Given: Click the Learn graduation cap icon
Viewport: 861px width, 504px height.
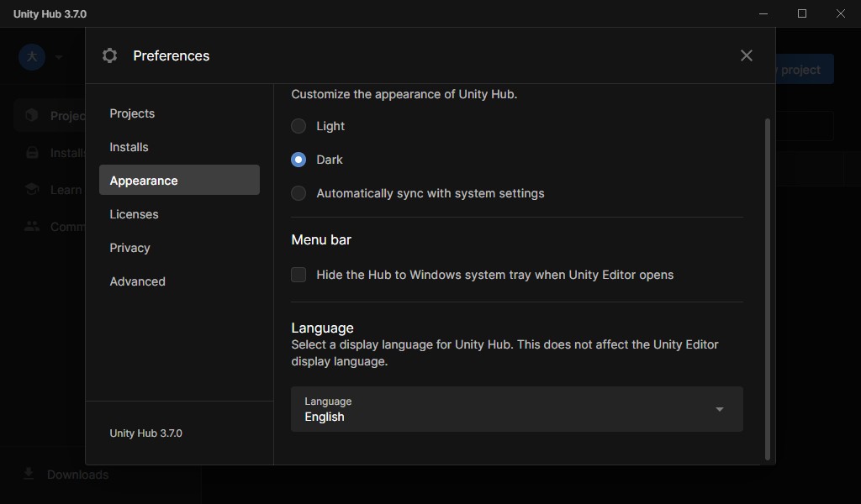Looking at the screenshot, I should coord(32,189).
